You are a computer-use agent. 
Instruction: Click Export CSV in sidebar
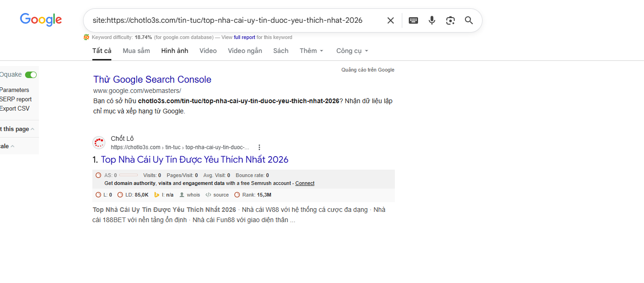14,109
